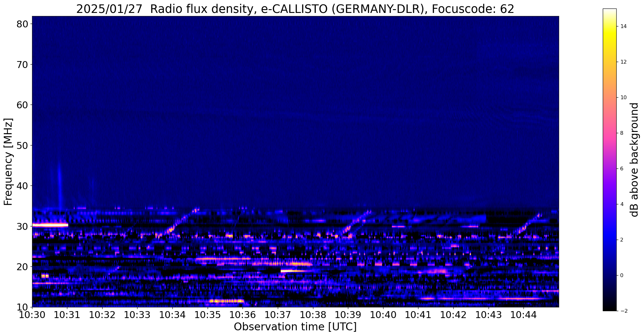
Task: Click the 10:39 time axis label
Action: (348, 315)
